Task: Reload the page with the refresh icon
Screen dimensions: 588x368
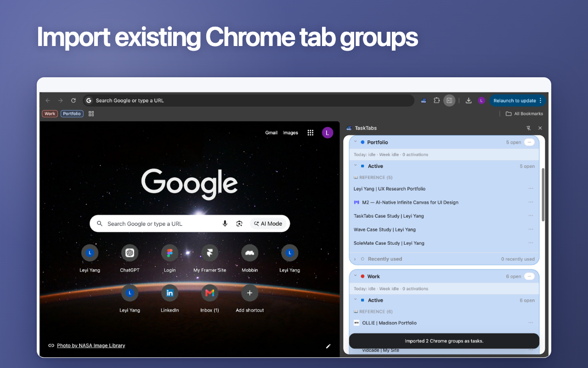Action: [73, 100]
